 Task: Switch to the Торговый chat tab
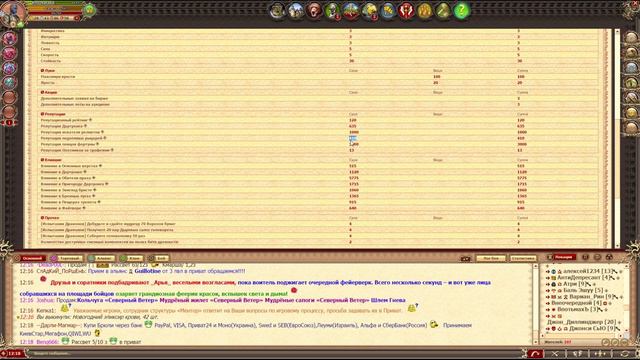[67, 258]
